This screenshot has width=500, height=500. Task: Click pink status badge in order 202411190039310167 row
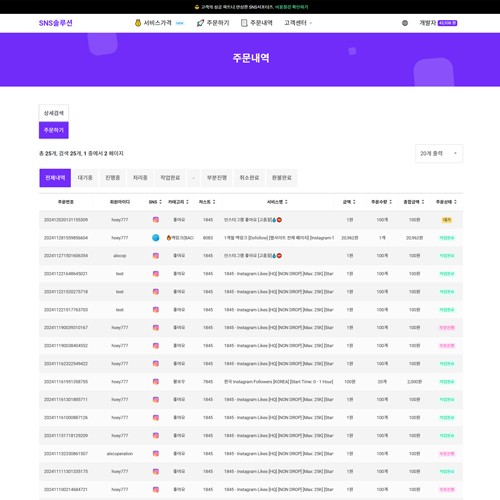click(x=447, y=328)
